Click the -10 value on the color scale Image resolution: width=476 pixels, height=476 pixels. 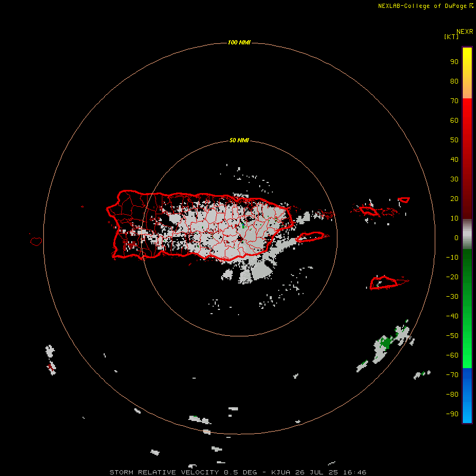tap(452, 258)
